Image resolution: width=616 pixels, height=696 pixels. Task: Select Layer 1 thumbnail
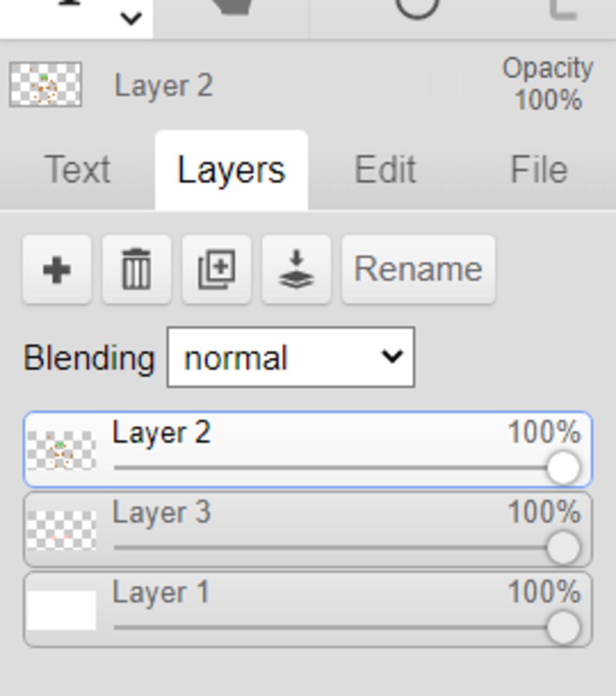[x=61, y=610]
